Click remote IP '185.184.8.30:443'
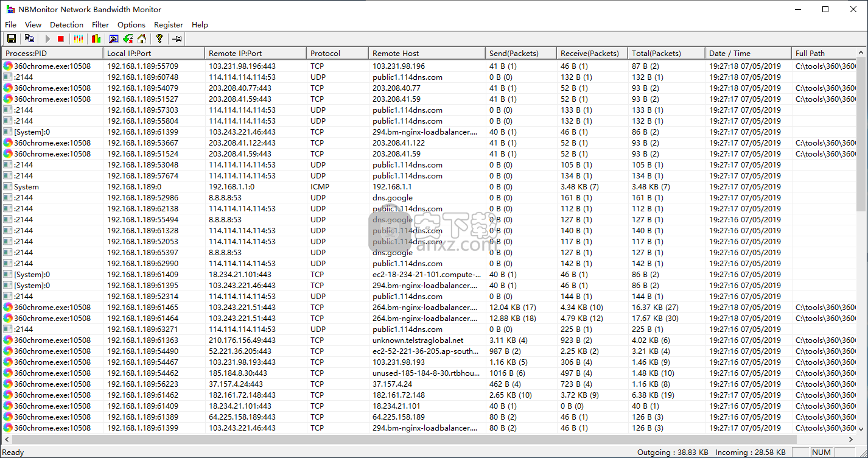The image size is (868, 458). (237, 373)
